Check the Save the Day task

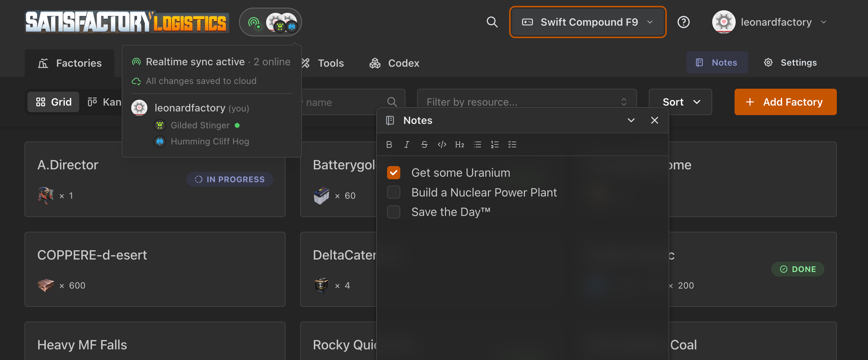(x=394, y=212)
